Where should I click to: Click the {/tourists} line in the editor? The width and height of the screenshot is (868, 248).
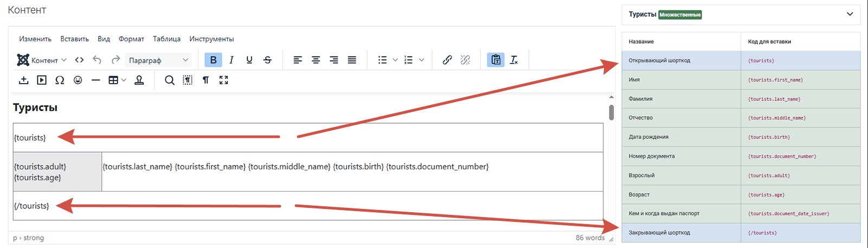(31, 206)
